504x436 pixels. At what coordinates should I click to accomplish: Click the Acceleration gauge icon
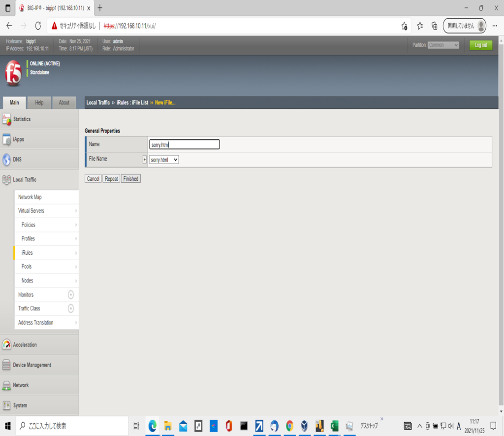pos(6,345)
